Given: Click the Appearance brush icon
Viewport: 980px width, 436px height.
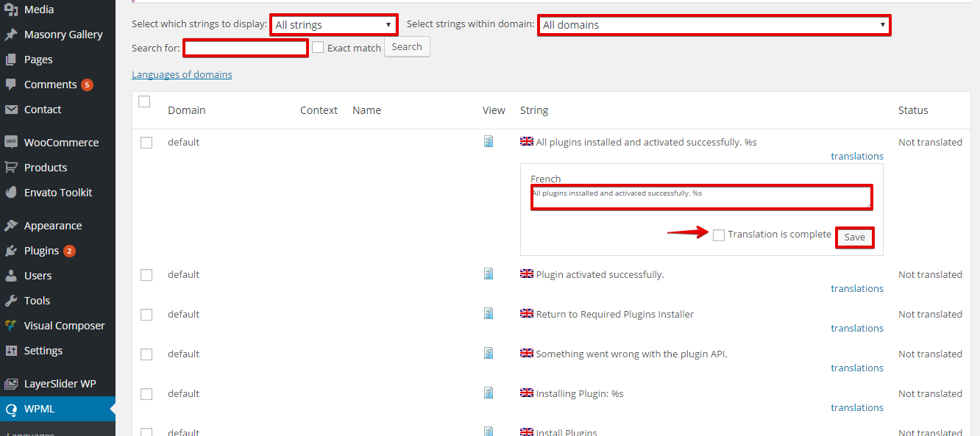Looking at the screenshot, I should point(11,225).
